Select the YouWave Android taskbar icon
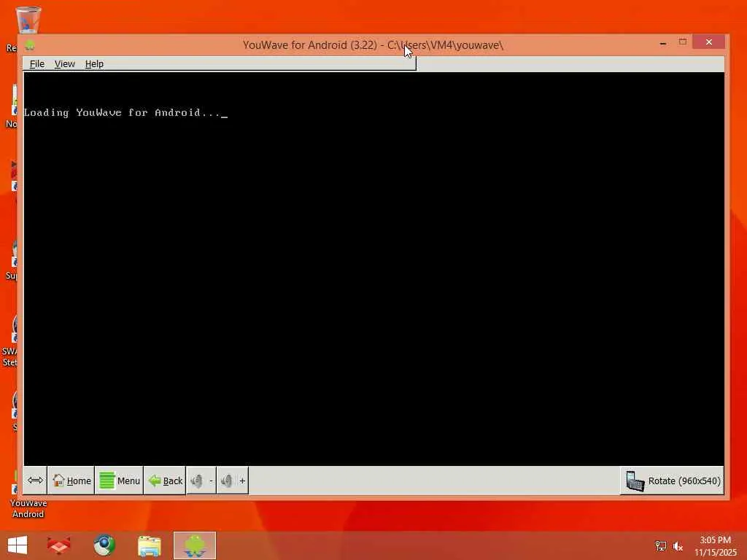 tap(194, 545)
